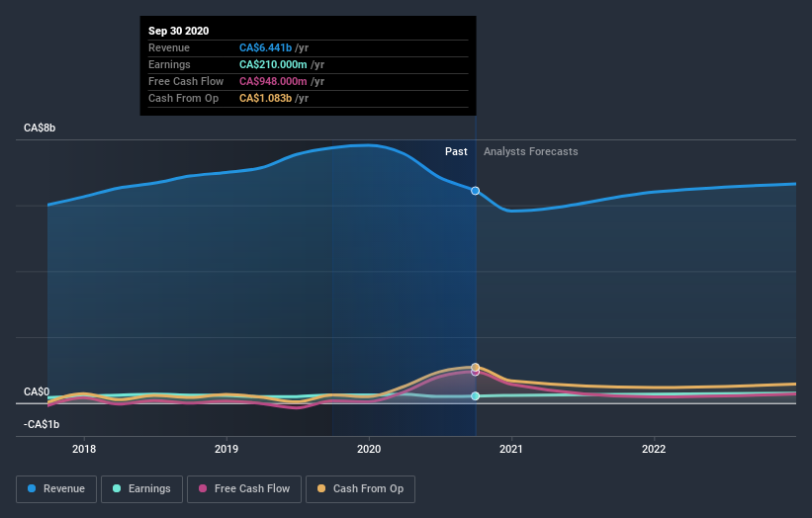Click the Earnings data point marker on the teal line
812x518 pixels.
point(475,395)
